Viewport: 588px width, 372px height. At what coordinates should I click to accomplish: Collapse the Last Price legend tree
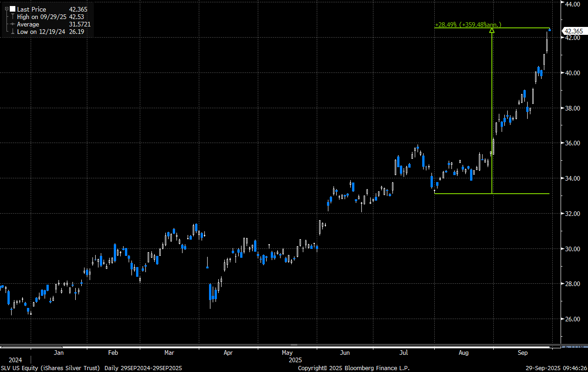[x=6, y=9]
